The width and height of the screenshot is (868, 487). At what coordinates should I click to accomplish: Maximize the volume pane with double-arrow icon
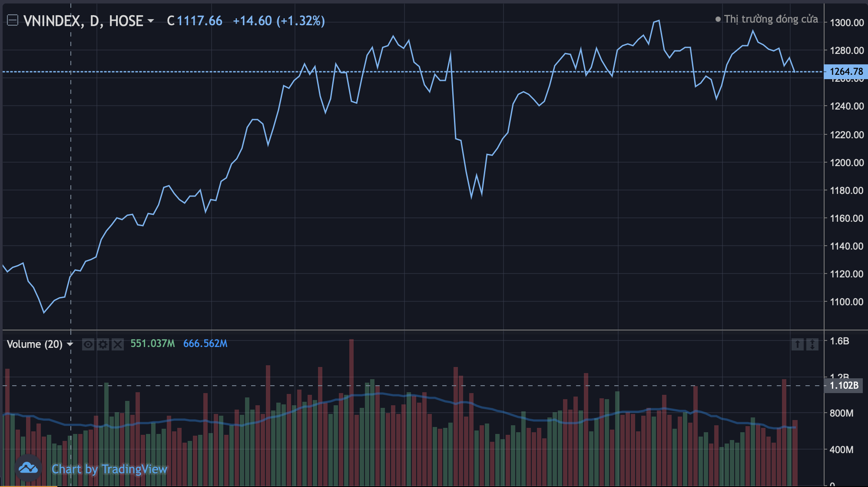point(812,344)
